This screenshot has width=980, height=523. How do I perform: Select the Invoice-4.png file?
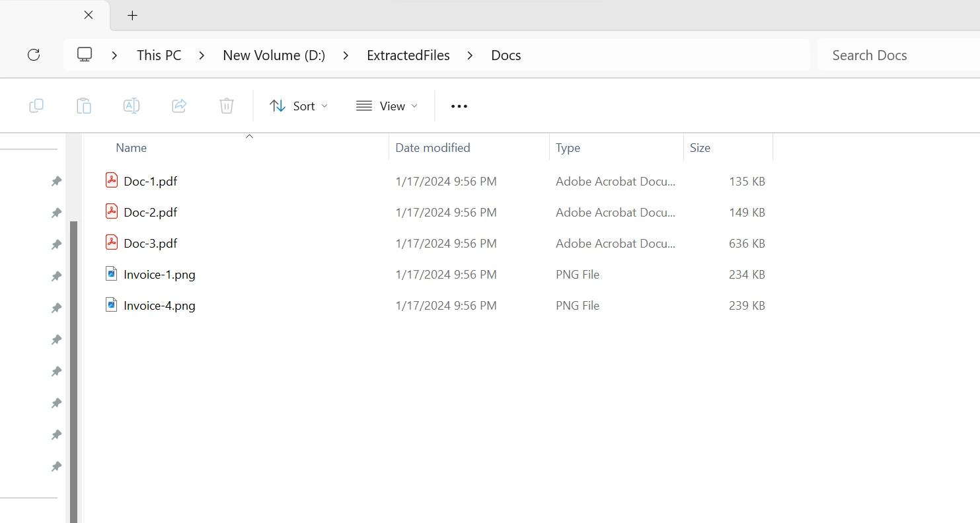coord(159,306)
